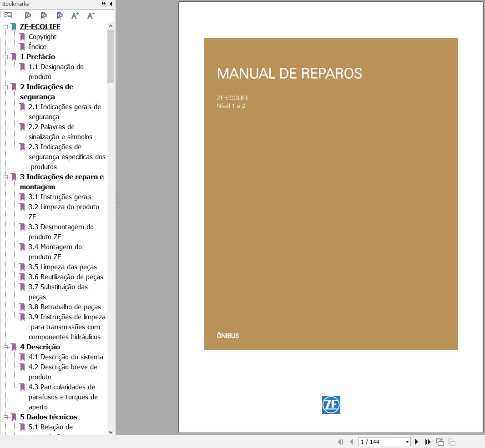Collapse the 1 Prefácio bookmark node
The image size is (485, 448).
click(5, 57)
